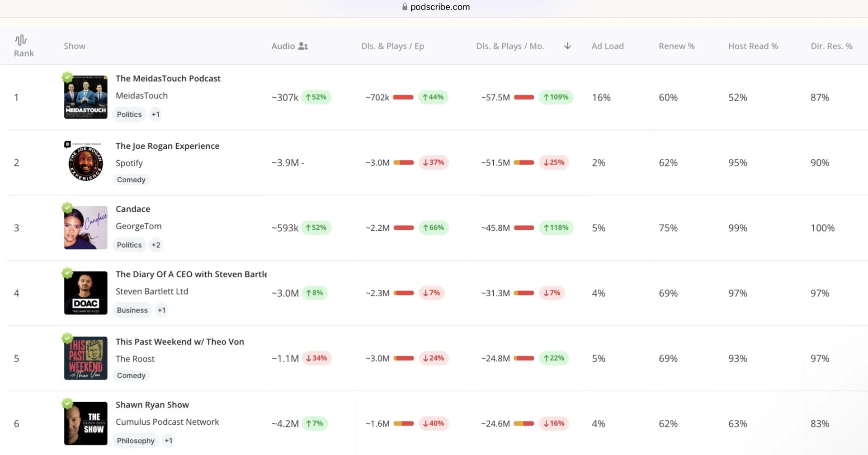Image resolution: width=868 pixels, height=455 pixels.
Task: Open The MeidasTouch Podcast cover thumbnail
Action: click(x=86, y=97)
